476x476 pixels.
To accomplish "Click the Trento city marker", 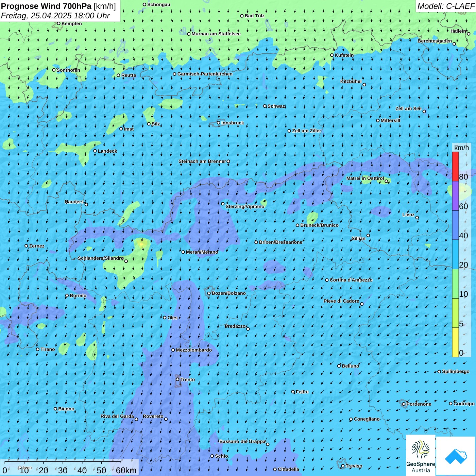I will click(x=177, y=379).
